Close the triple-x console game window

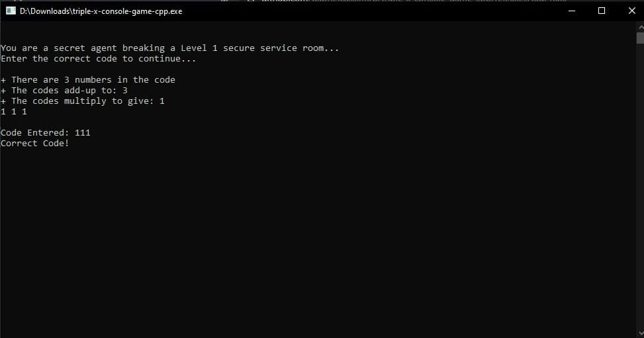631,11
